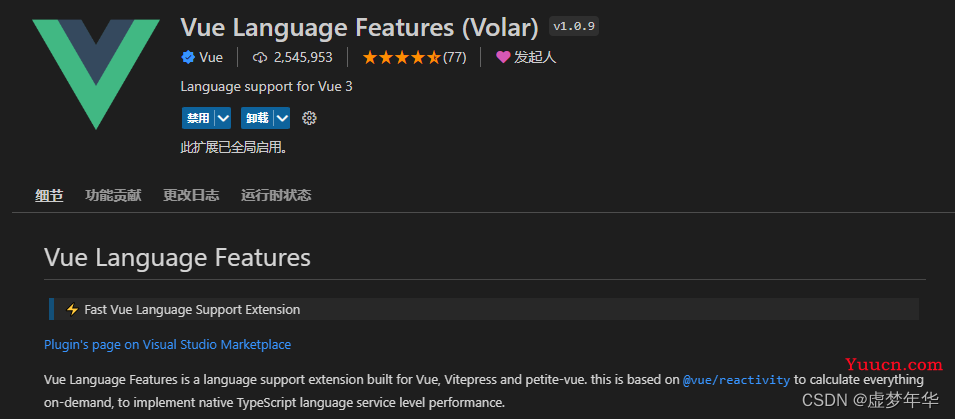Click the verified publisher badge next to Vue
955x419 pixels.
click(188, 57)
